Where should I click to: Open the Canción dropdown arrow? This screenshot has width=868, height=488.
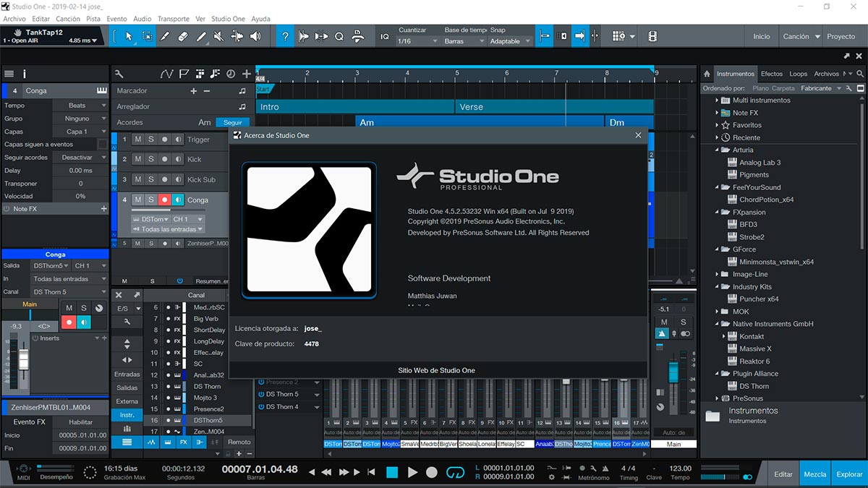pyautogui.click(x=817, y=36)
